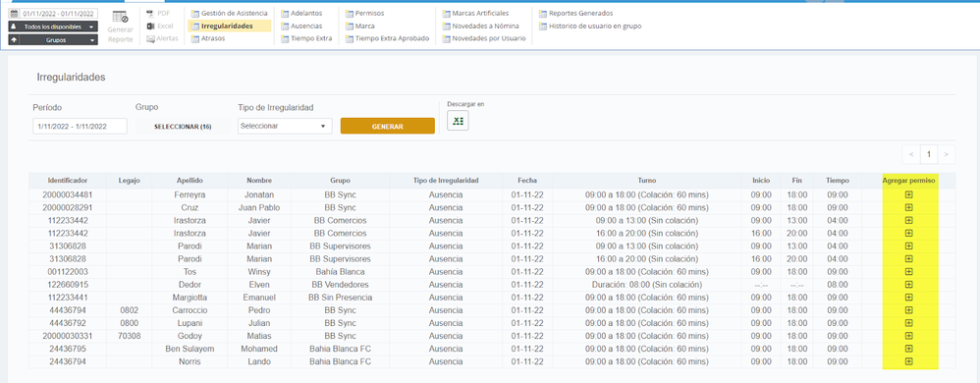Click group cell Bahía Blanca
The height and width of the screenshot is (383, 980).
tap(340, 272)
